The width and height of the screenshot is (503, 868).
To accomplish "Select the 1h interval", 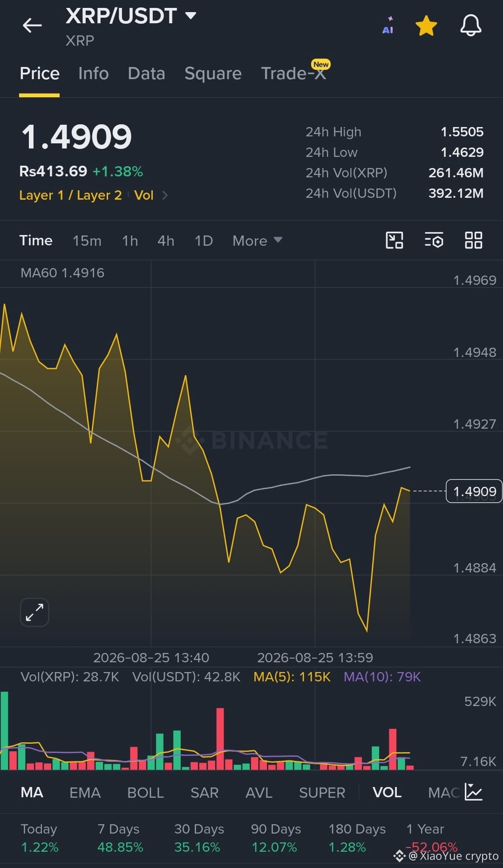I will point(130,241).
